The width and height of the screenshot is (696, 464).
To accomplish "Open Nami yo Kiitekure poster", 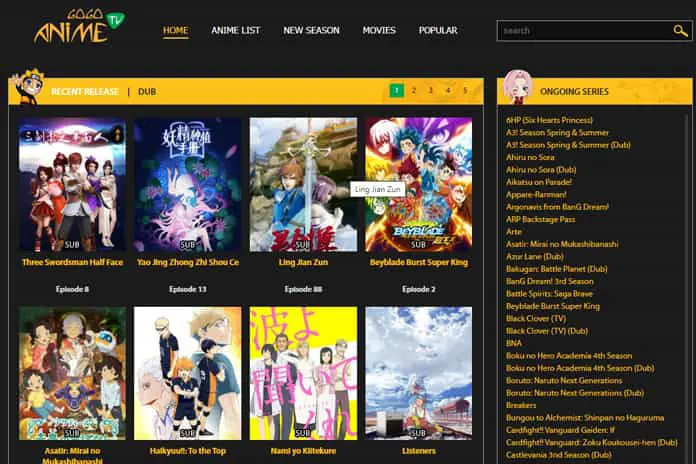I will click(x=303, y=373).
